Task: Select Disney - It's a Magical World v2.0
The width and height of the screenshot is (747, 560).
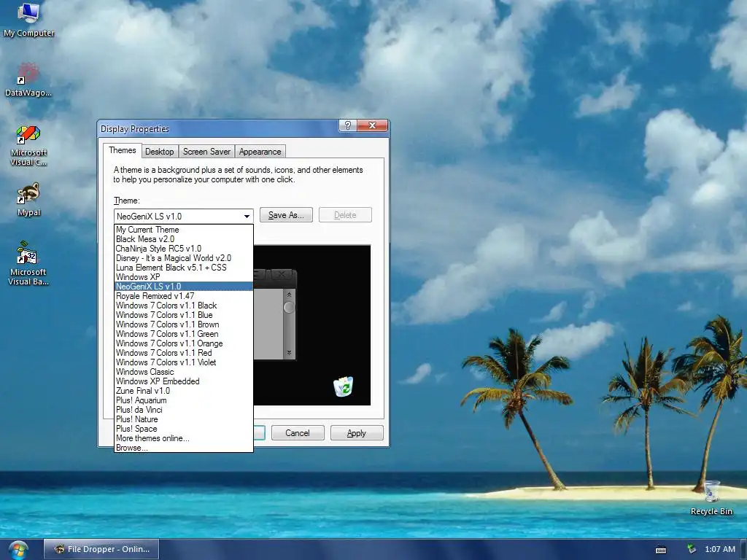Action: (183, 258)
